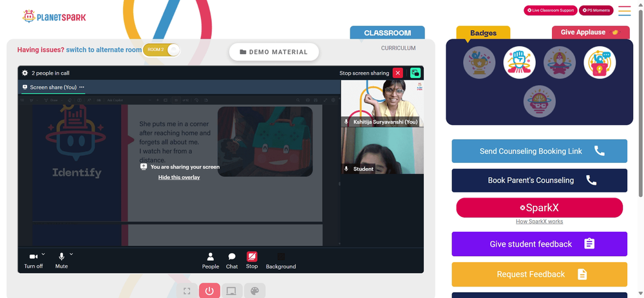Click the PS Moments button

pyautogui.click(x=596, y=10)
